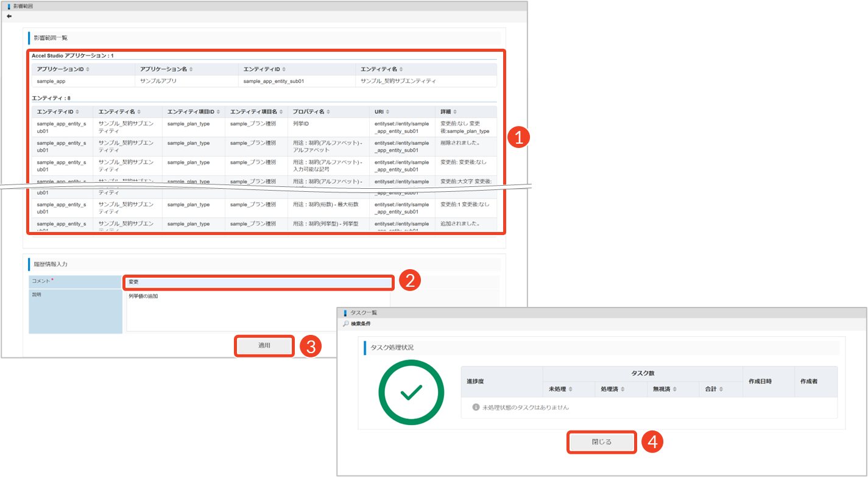
Task: Focus the コメント input field
Action: (x=258, y=283)
